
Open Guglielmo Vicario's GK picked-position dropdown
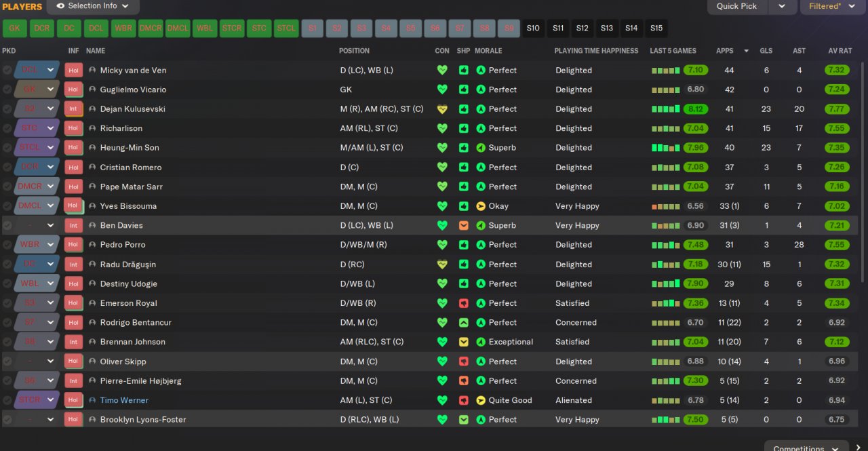point(37,90)
